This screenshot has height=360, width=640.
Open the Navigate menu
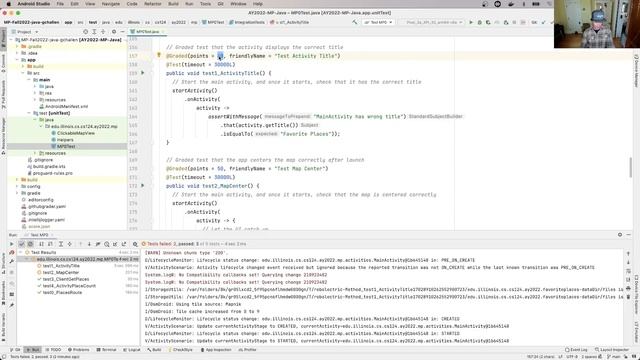[x=111, y=4]
